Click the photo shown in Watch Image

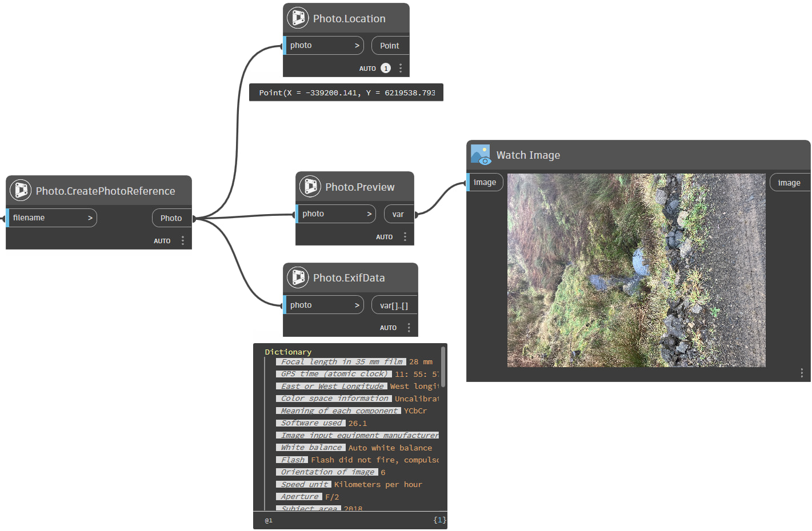(636, 269)
